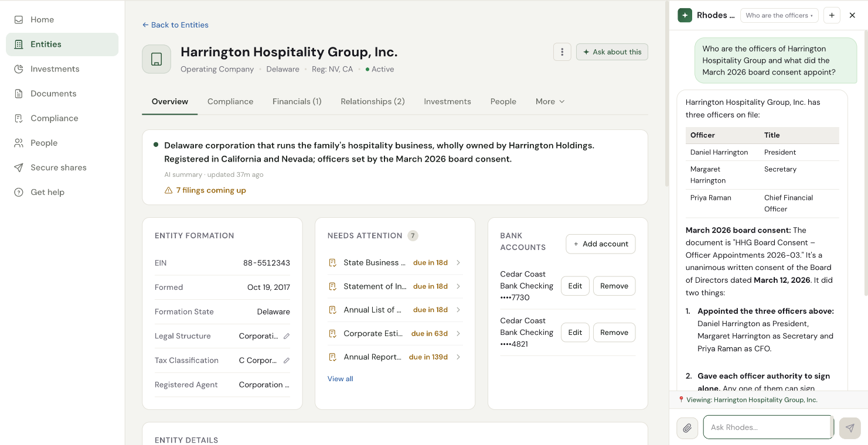Click Margaret Harrington in officers table

pyautogui.click(x=708, y=175)
